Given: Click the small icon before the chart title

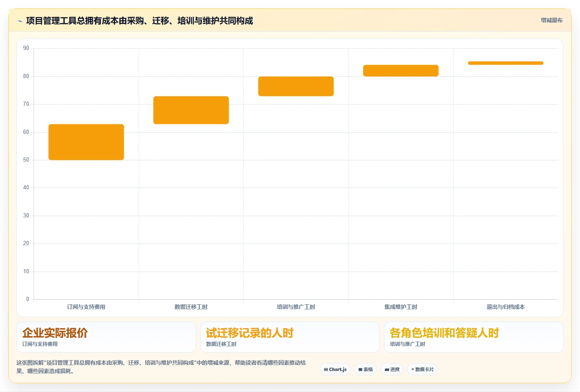Looking at the screenshot, I should coord(20,21).
